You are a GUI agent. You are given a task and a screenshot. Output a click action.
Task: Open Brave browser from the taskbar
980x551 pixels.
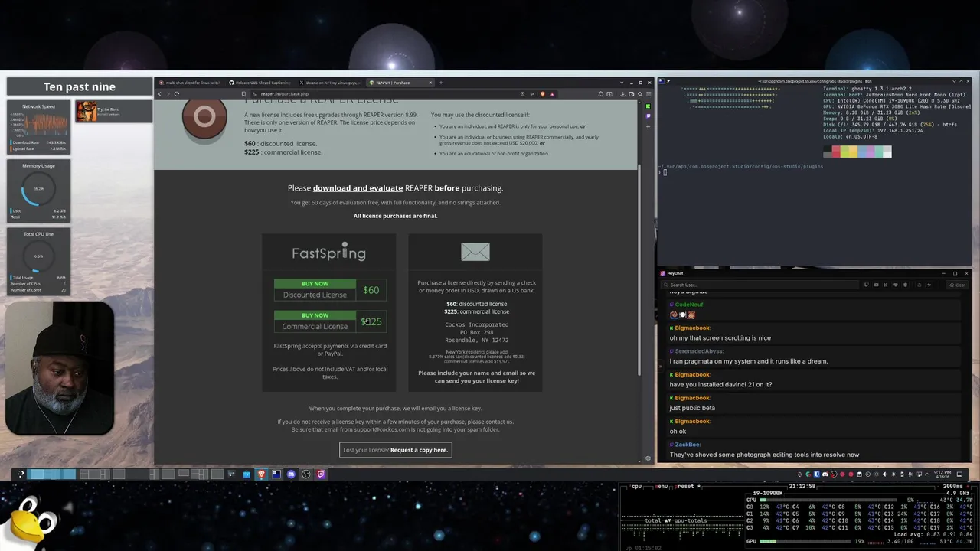pyautogui.click(x=261, y=474)
